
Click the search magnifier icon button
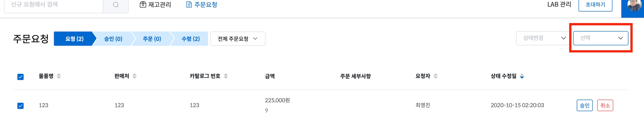116,5
